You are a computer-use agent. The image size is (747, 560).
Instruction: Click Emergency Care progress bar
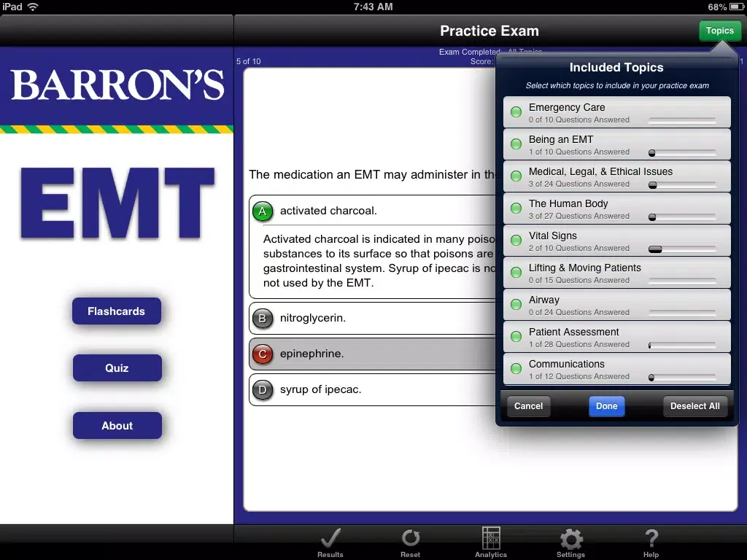click(682, 121)
